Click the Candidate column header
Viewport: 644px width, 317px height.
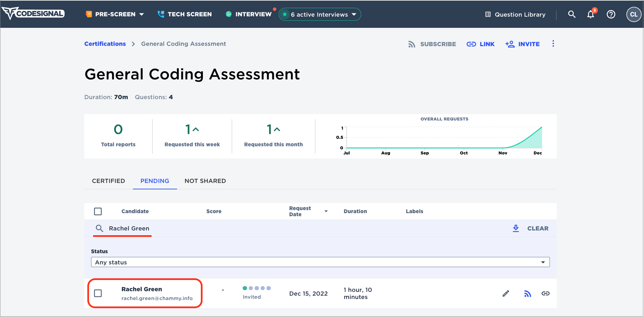[135, 211]
